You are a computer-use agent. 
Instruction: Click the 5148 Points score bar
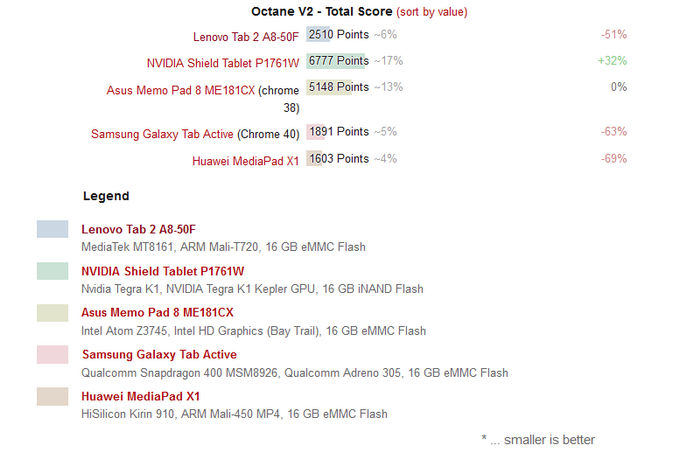329,87
